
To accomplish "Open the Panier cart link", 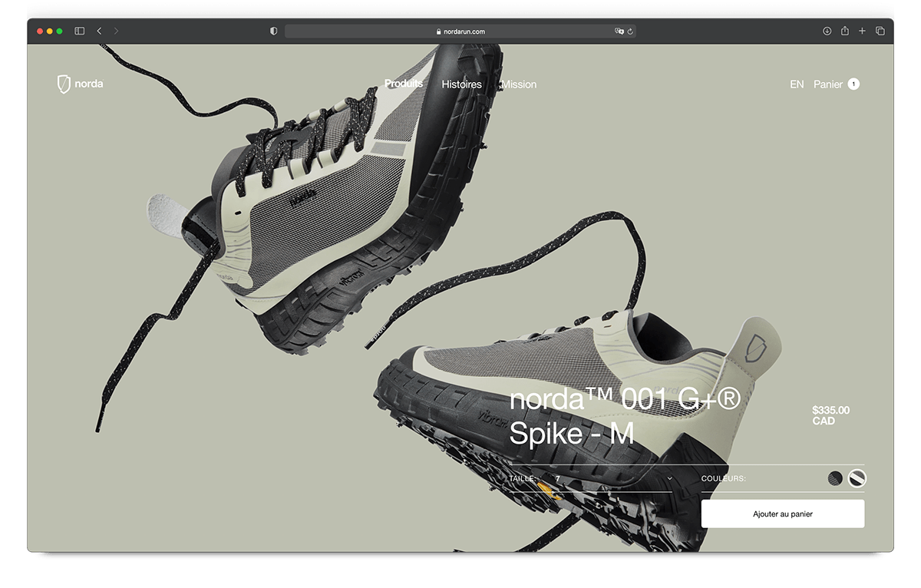I will coord(828,84).
